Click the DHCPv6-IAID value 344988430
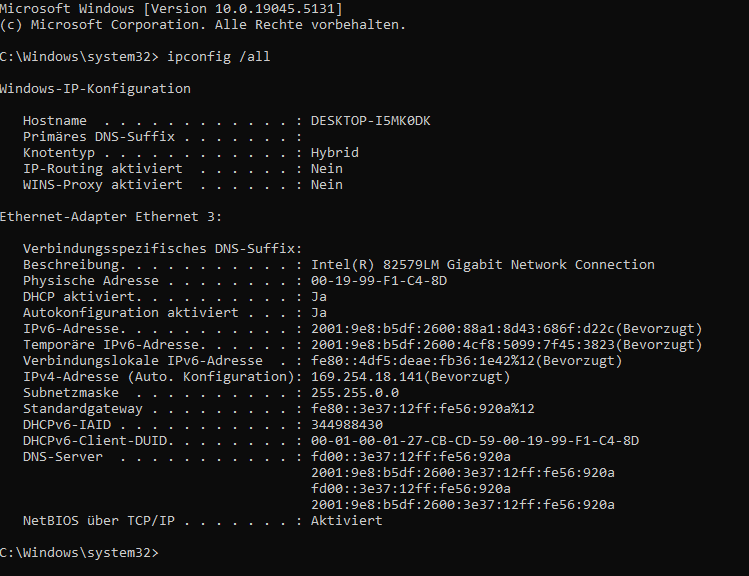749x576 pixels. [x=347, y=425]
